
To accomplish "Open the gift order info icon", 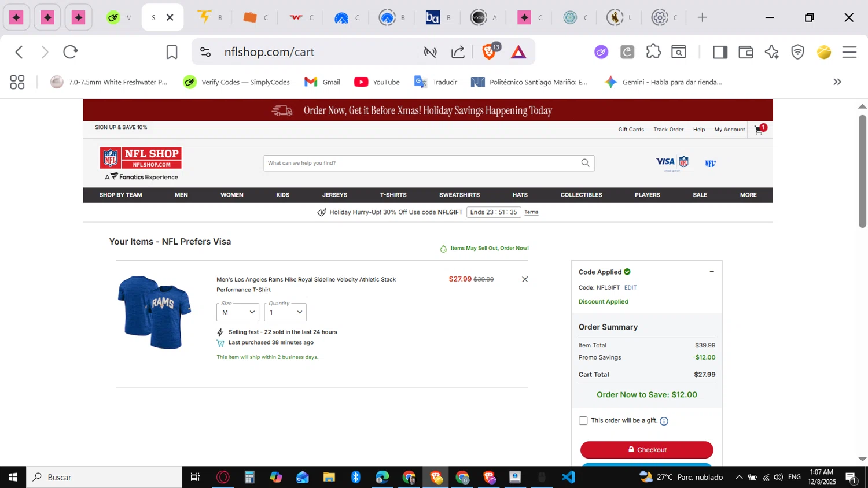I will click(664, 421).
